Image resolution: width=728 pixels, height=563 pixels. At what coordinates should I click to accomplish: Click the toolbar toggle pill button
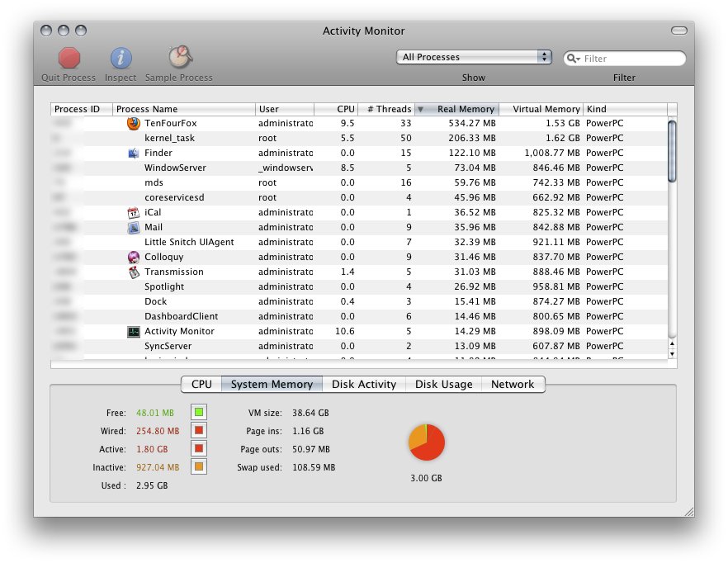pos(678,31)
